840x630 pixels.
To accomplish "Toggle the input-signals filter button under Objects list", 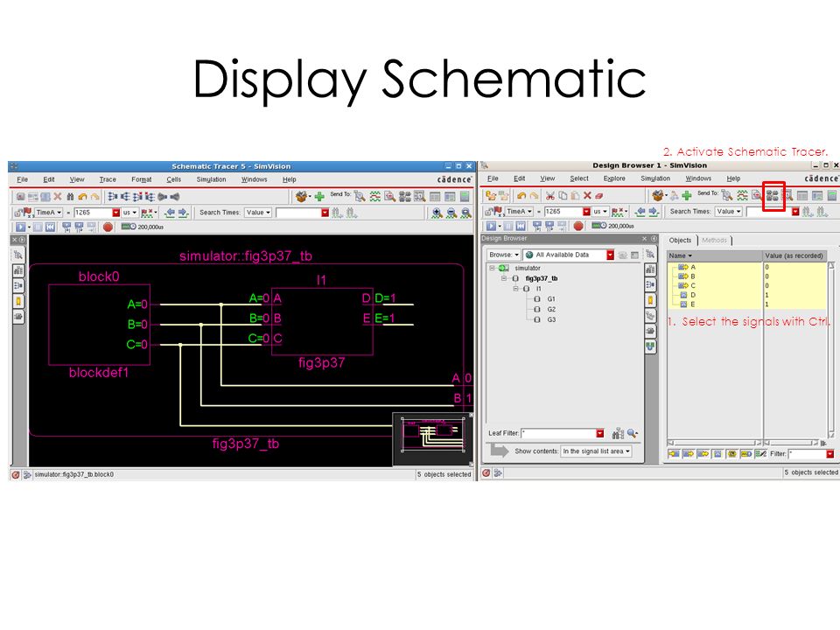I will (674, 454).
